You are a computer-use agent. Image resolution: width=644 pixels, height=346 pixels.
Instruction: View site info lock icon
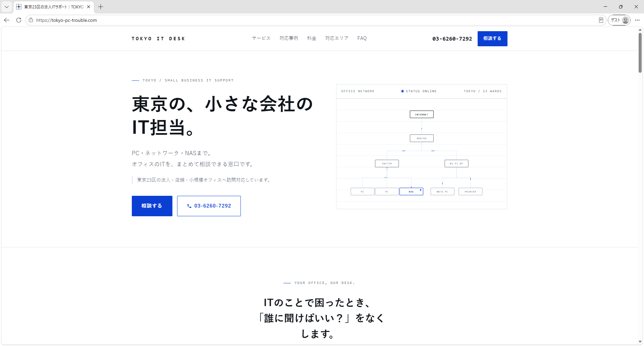click(x=31, y=20)
